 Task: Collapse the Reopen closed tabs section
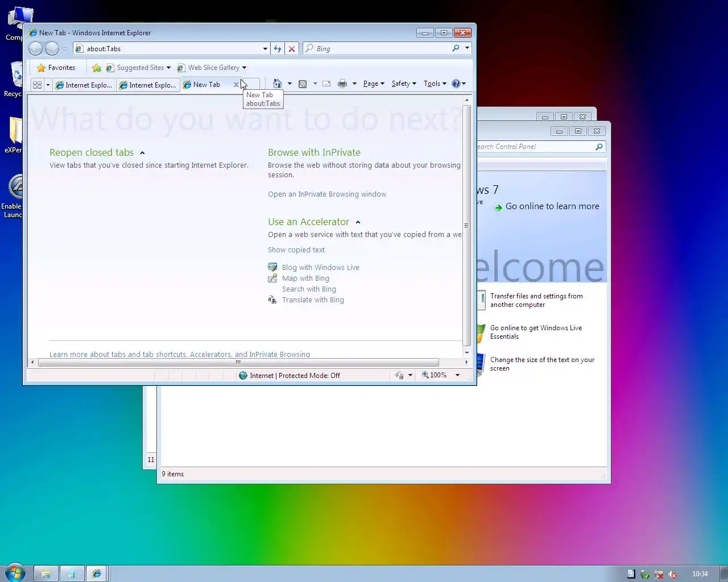[x=142, y=153]
